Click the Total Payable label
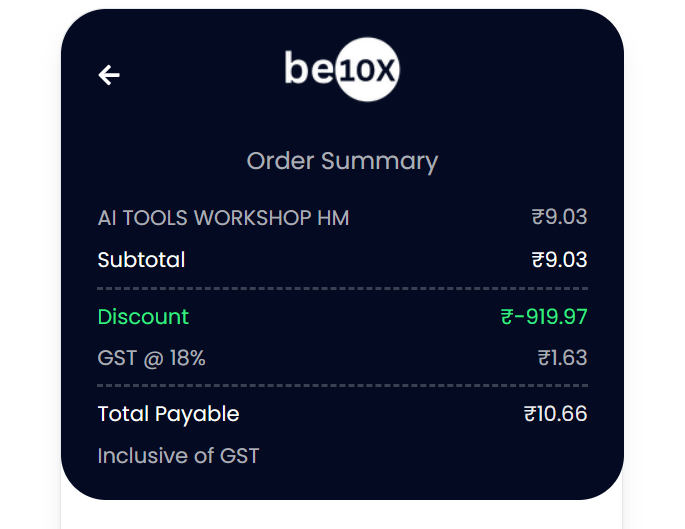This screenshot has width=685, height=529. [168, 414]
